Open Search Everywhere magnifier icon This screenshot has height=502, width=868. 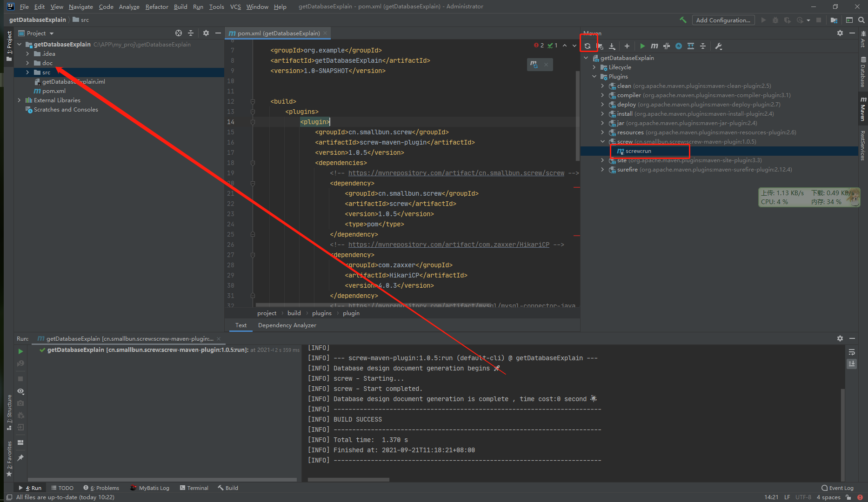point(861,20)
